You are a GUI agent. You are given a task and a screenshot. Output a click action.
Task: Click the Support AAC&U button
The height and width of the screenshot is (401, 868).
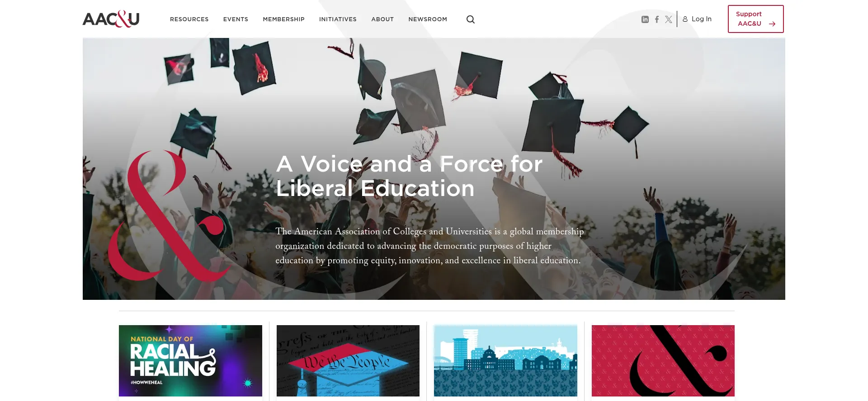pyautogui.click(x=756, y=19)
